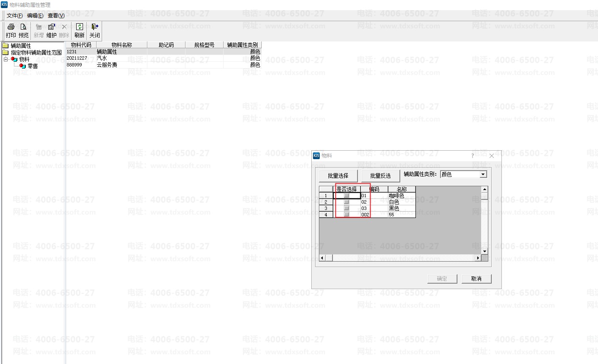This screenshot has width=598, height=364.
Task: Click the 物料名称 column header
Action: click(x=122, y=45)
